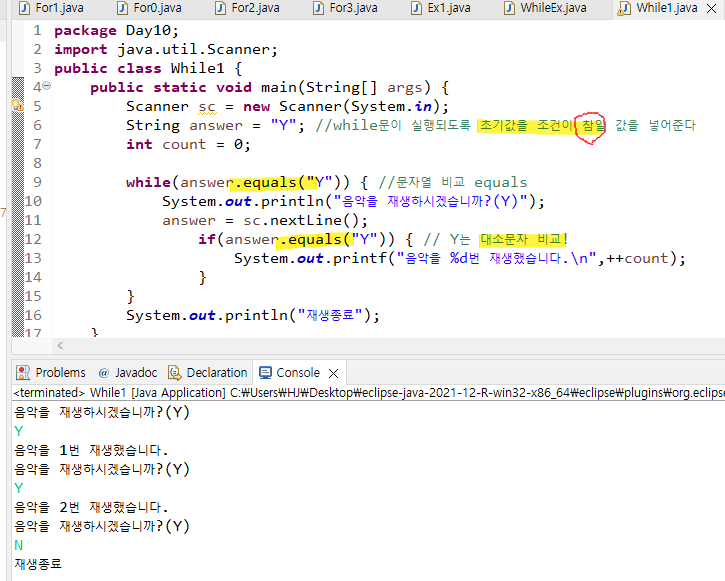This screenshot has width=725, height=581.
Task: Click the For3.java file icon
Action: point(319,8)
